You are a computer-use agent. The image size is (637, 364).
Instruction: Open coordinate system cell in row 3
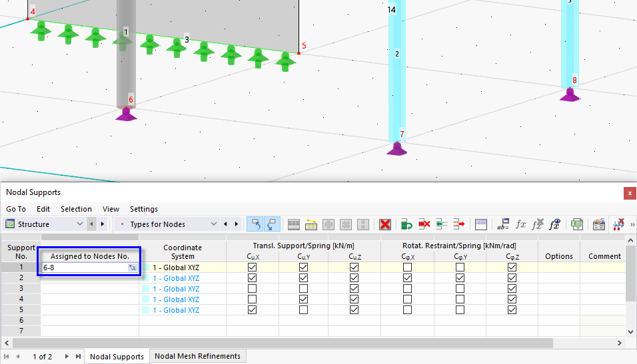coord(183,289)
